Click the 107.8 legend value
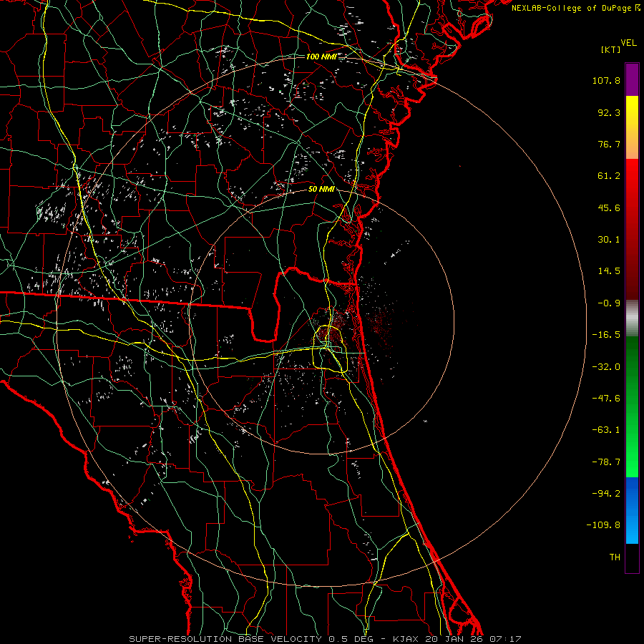Image resolution: width=644 pixels, height=644 pixels. click(x=606, y=80)
